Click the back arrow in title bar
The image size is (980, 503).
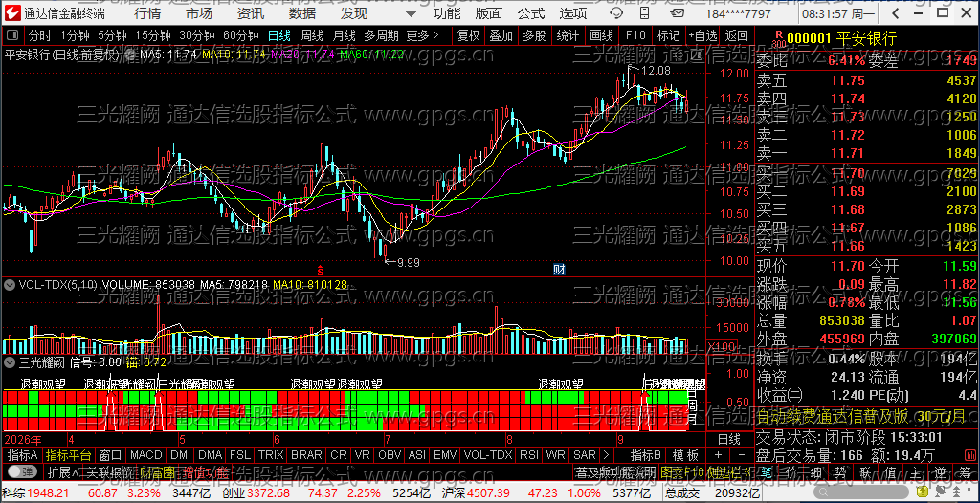[895, 13]
